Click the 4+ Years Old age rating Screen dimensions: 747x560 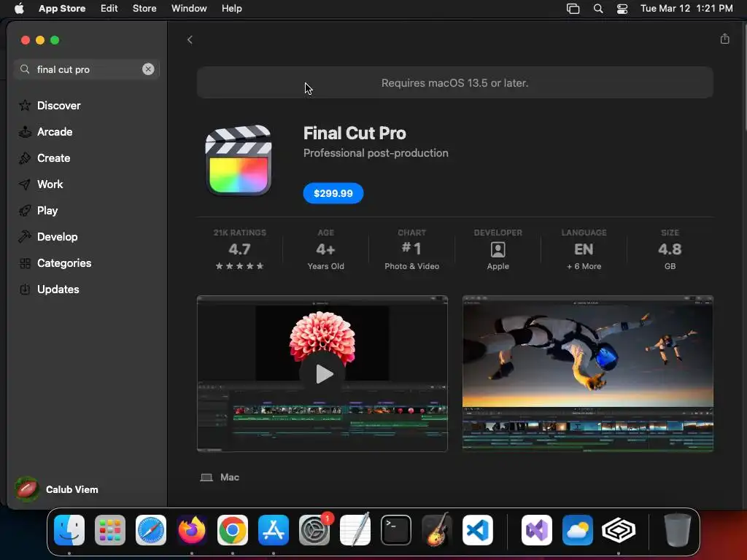(x=326, y=250)
